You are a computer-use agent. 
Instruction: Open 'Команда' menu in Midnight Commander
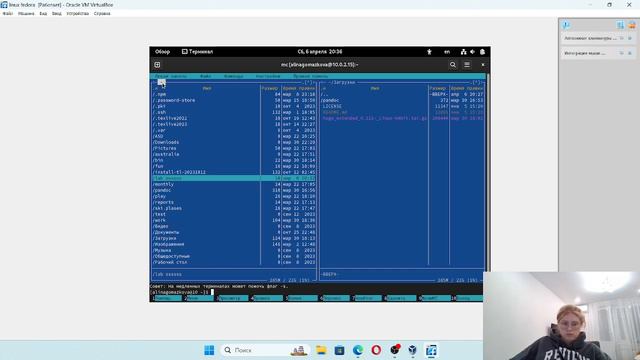point(234,76)
